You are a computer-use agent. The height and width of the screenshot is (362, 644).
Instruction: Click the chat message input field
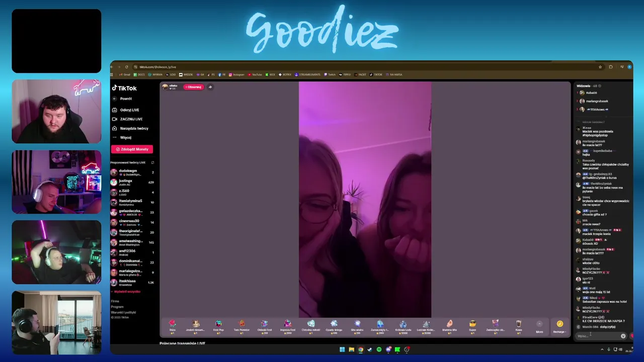597,336
